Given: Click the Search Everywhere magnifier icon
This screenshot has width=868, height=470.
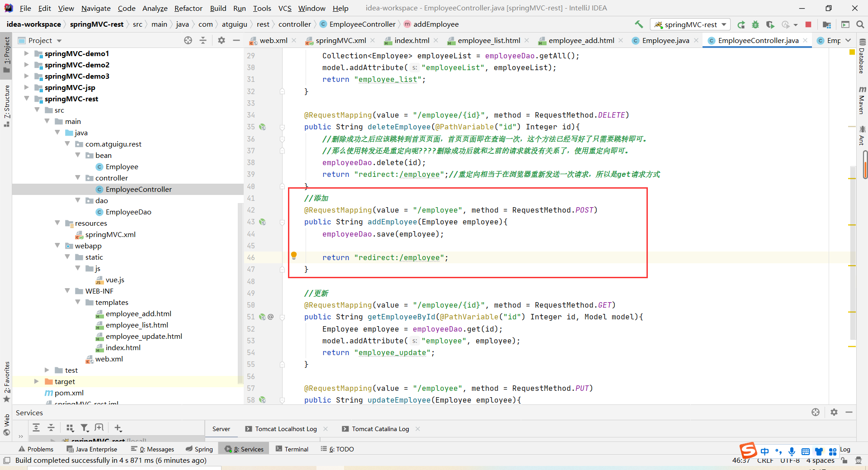Looking at the screenshot, I should point(860,24).
